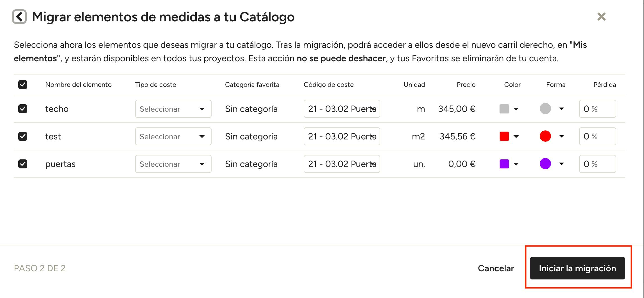Select the red circle shape for test
Image resolution: width=644 pixels, height=298 pixels.
click(545, 136)
